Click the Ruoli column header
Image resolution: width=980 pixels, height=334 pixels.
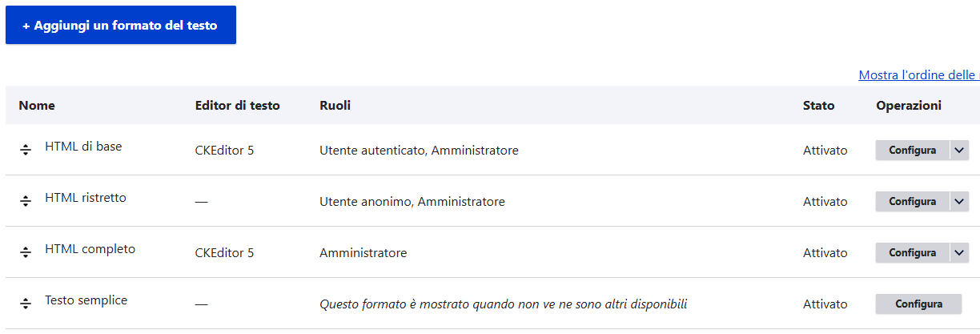click(335, 106)
